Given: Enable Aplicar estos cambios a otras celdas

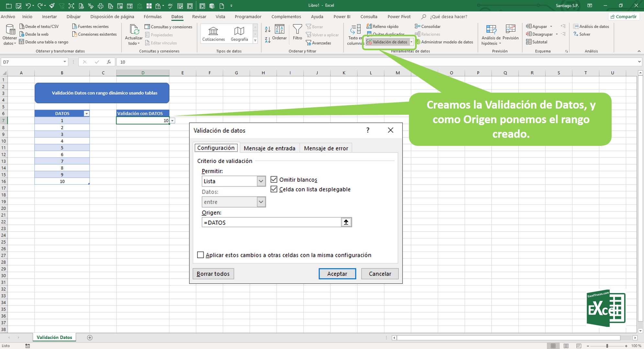Looking at the screenshot, I should 200,255.
